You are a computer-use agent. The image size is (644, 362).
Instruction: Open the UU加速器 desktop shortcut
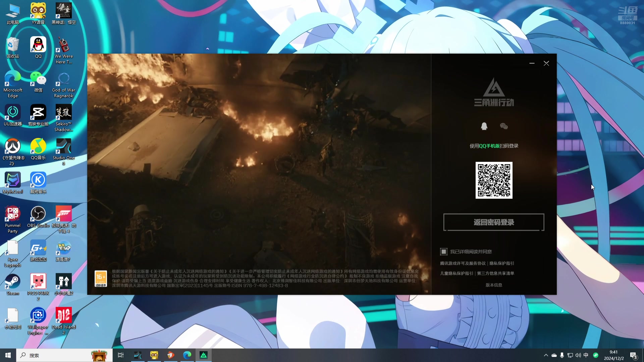13,115
